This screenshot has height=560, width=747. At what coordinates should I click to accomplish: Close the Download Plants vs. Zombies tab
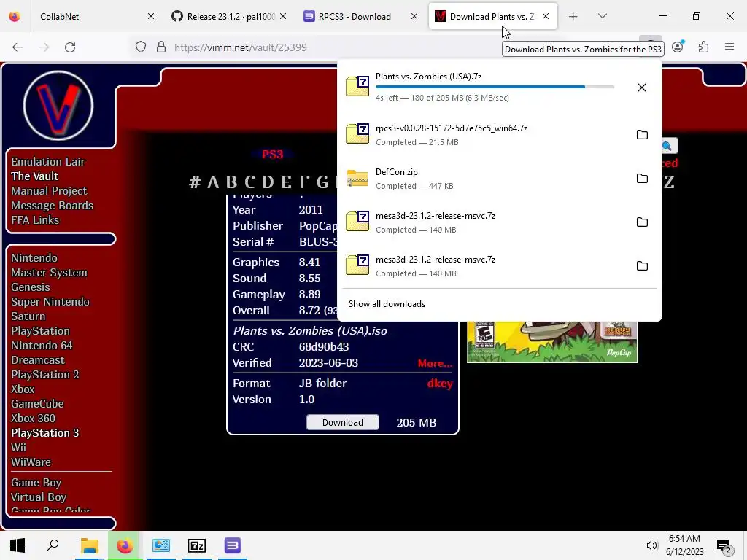[546, 17]
